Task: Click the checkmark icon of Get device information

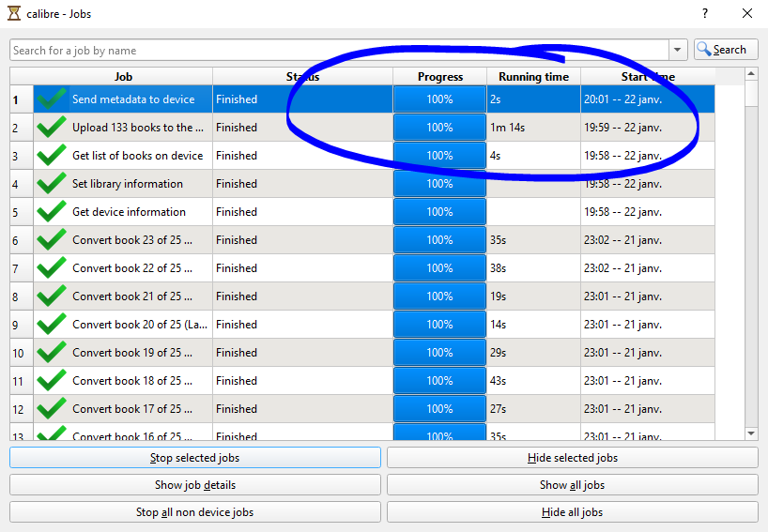Action: 52,211
